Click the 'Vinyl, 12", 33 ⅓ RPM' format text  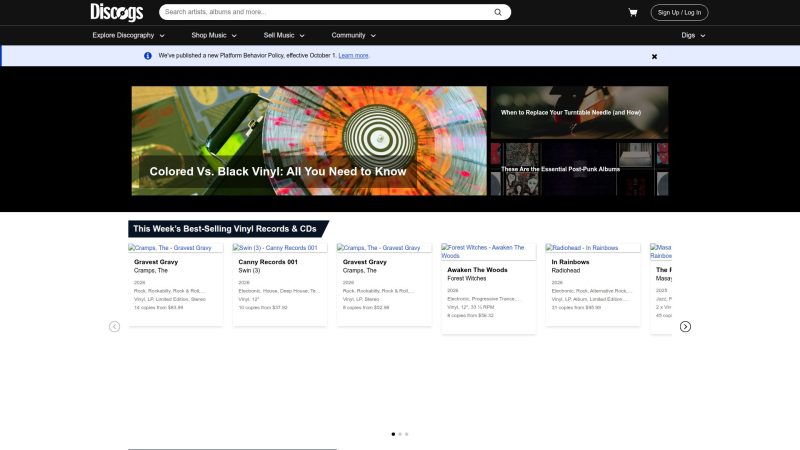pyautogui.click(x=470, y=307)
